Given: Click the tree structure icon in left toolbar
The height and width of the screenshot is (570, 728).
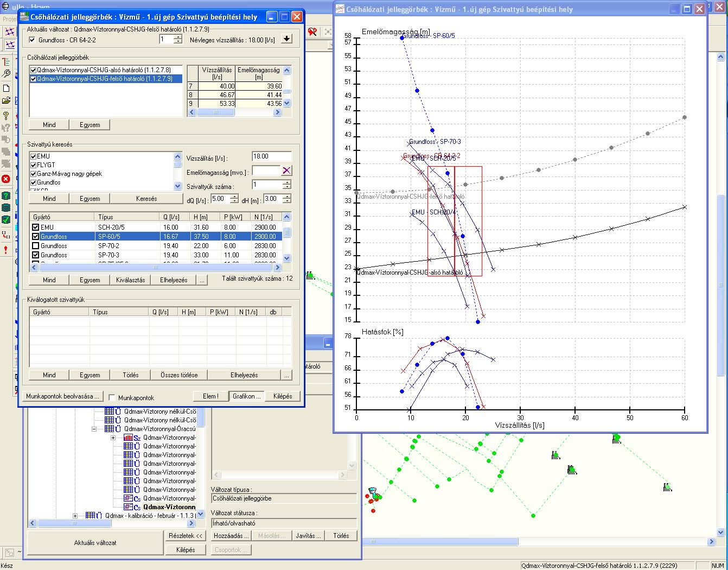Looking at the screenshot, I should pos(6,62).
